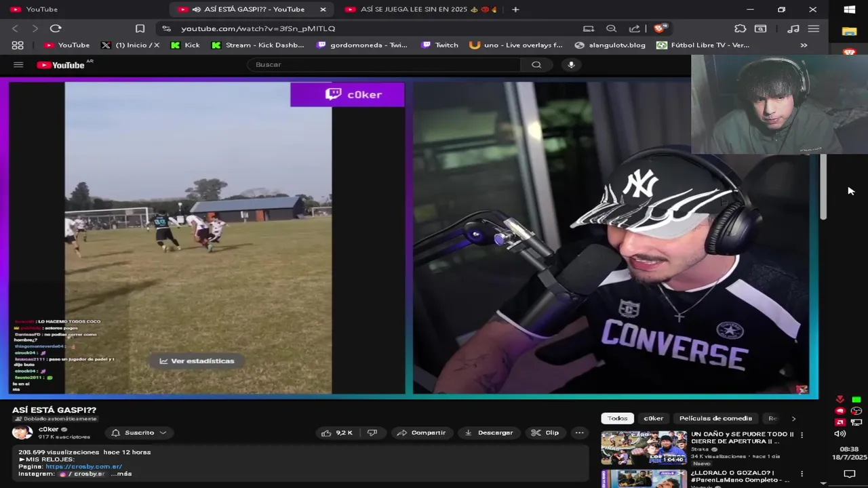
Task: Click the Clip button
Action: pyautogui.click(x=545, y=432)
